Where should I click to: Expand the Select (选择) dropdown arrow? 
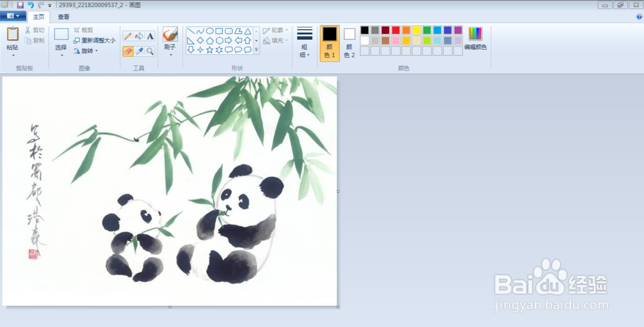tap(62, 55)
